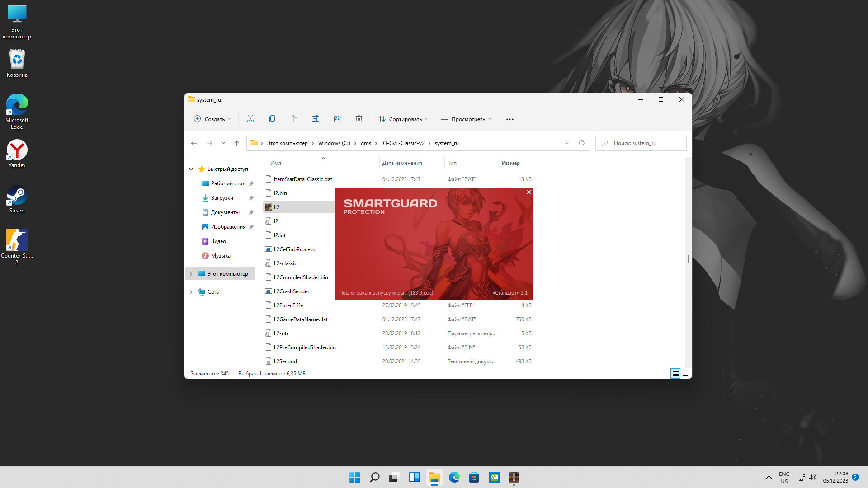Expand Этот компьютер tree node
The width and height of the screenshot is (868, 488).
coord(191,274)
